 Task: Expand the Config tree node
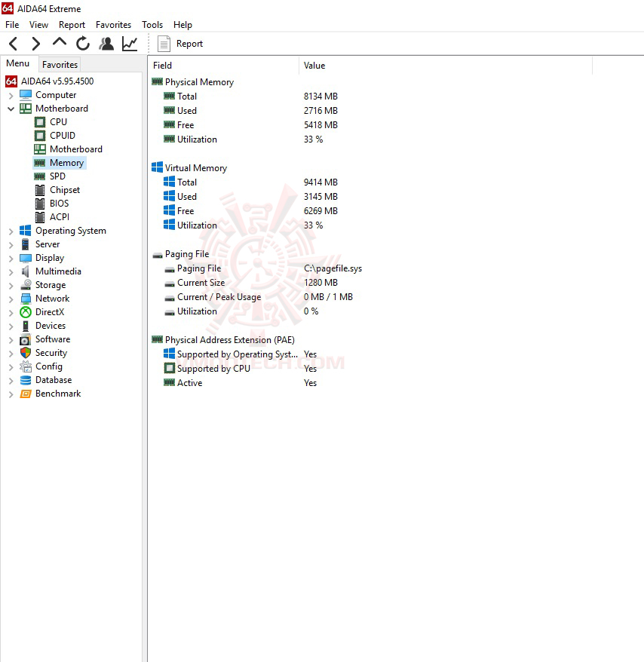coord(11,367)
